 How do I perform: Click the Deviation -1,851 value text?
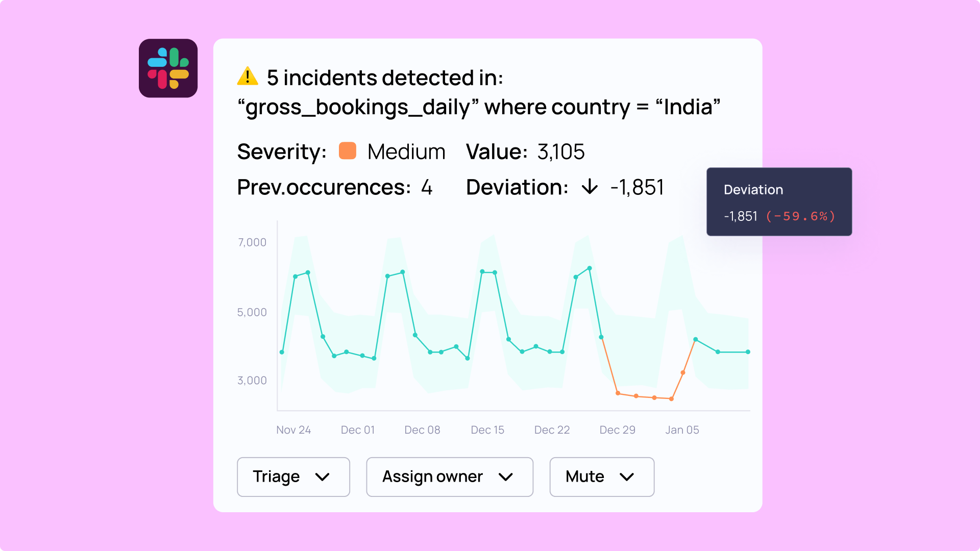tap(637, 187)
